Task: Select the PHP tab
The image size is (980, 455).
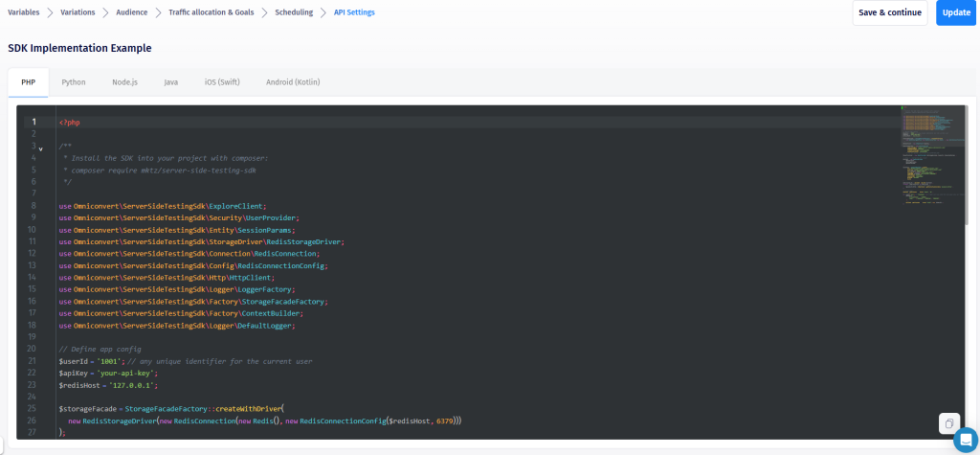Action: tap(28, 82)
